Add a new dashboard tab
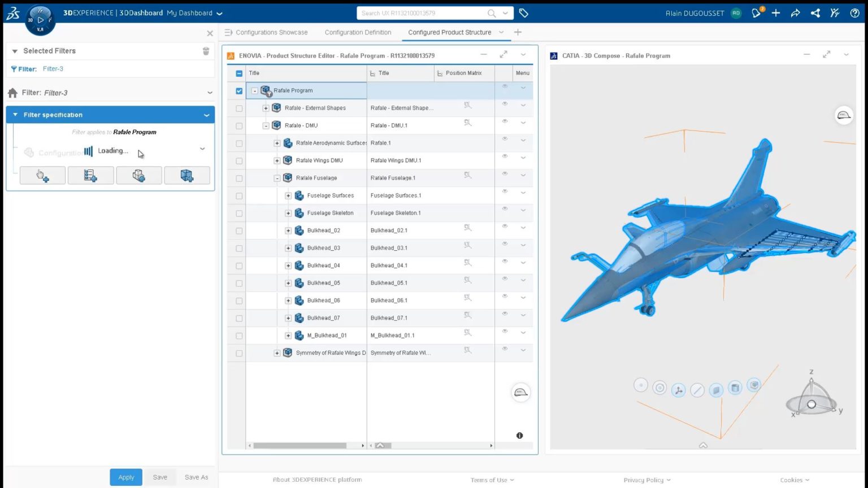This screenshot has width=868, height=488. 518,32
